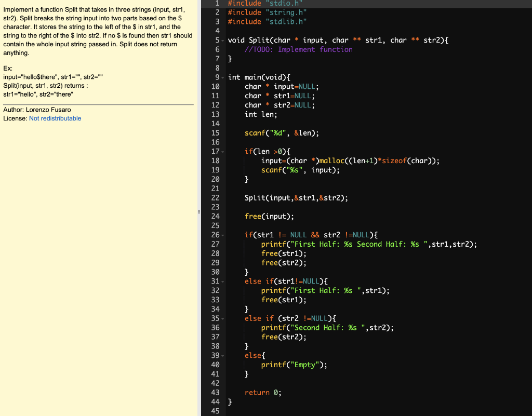
Task: Click the #include "stdlib.h" line
Action: (x=267, y=22)
